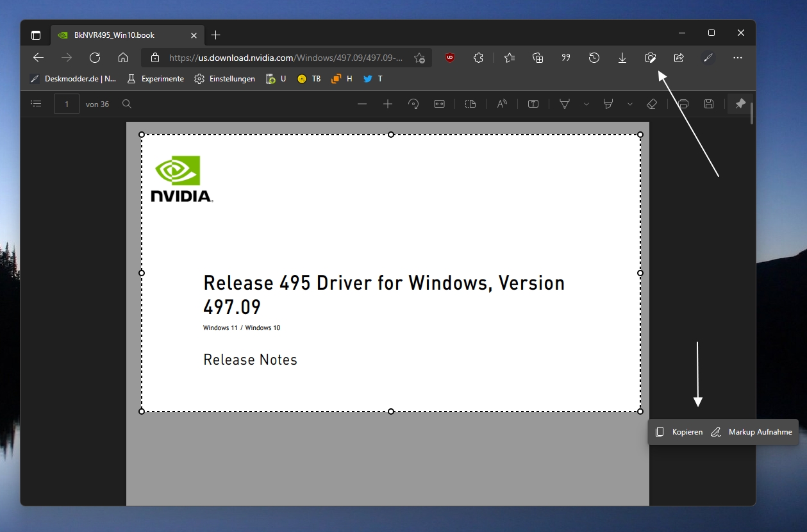Select the PDF eraser tool
This screenshot has height=532, width=807.
[652, 104]
